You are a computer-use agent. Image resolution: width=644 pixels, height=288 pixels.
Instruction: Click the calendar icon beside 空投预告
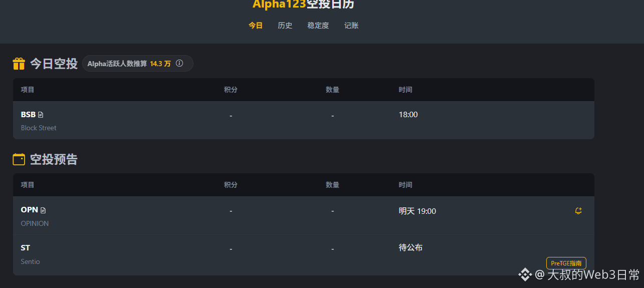click(x=19, y=159)
